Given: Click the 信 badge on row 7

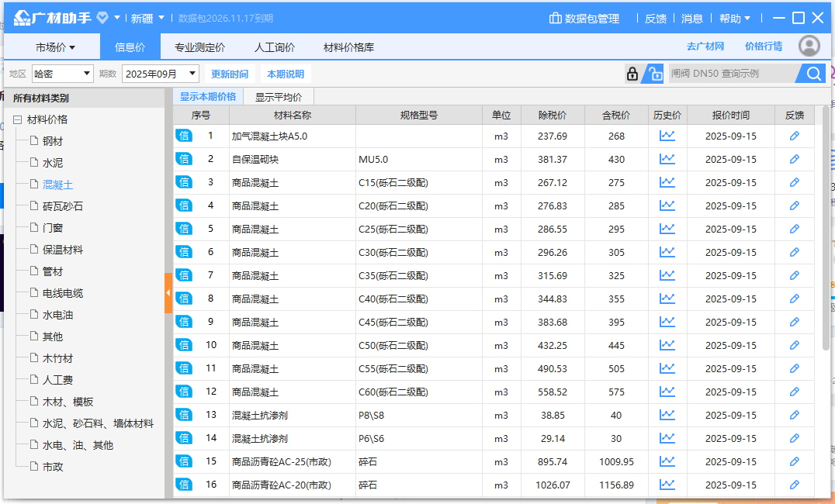Looking at the screenshot, I should [184, 275].
